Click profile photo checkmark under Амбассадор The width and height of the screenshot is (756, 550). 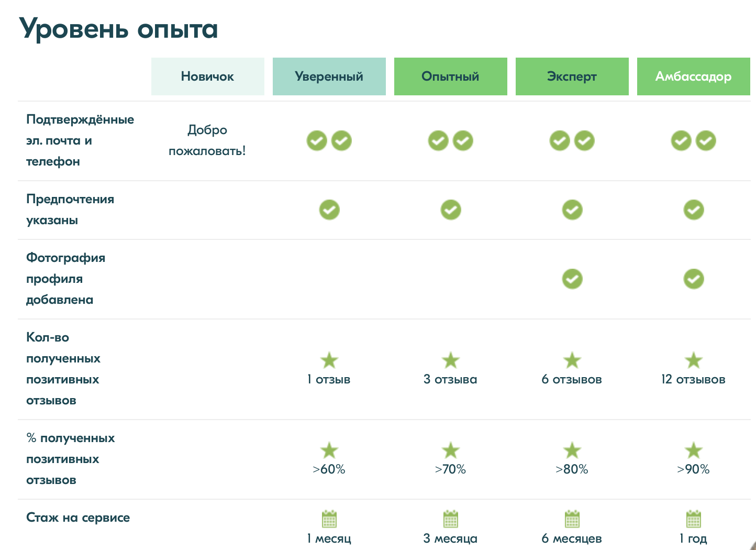[x=694, y=279]
